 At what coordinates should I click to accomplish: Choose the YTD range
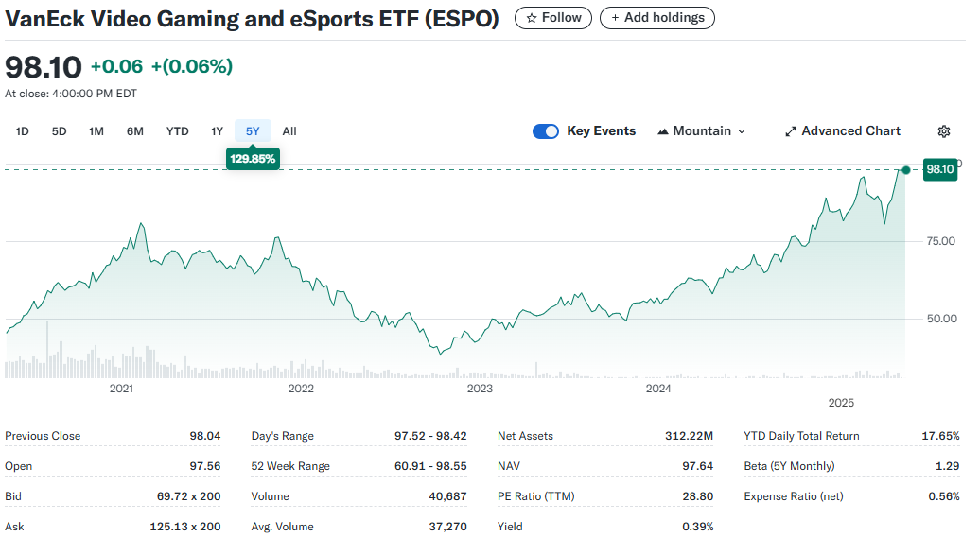(x=178, y=131)
